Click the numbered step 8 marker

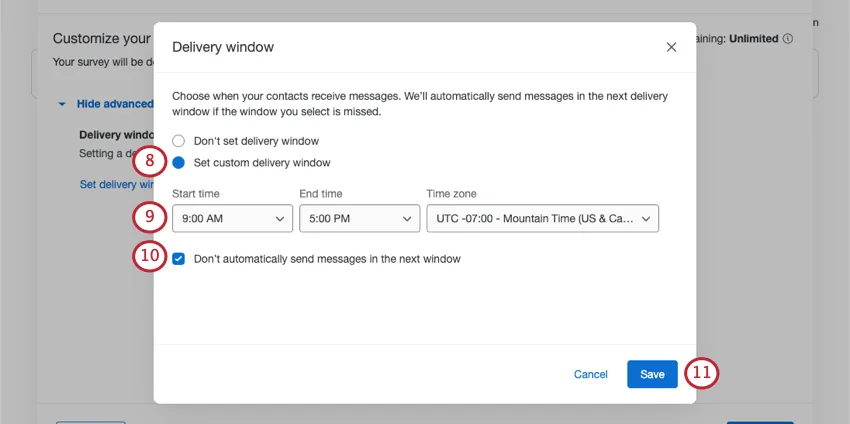149,161
